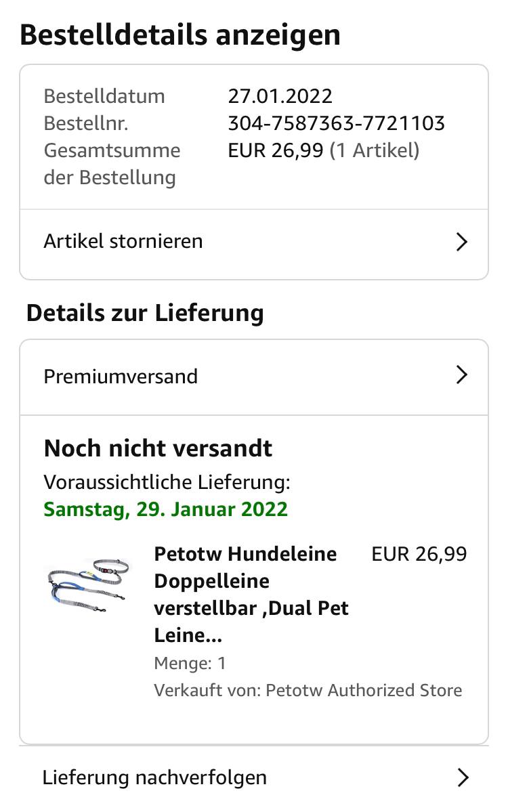508x812 pixels.
Task: Click the item price EUR 26,99
Action: click(419, 554)
